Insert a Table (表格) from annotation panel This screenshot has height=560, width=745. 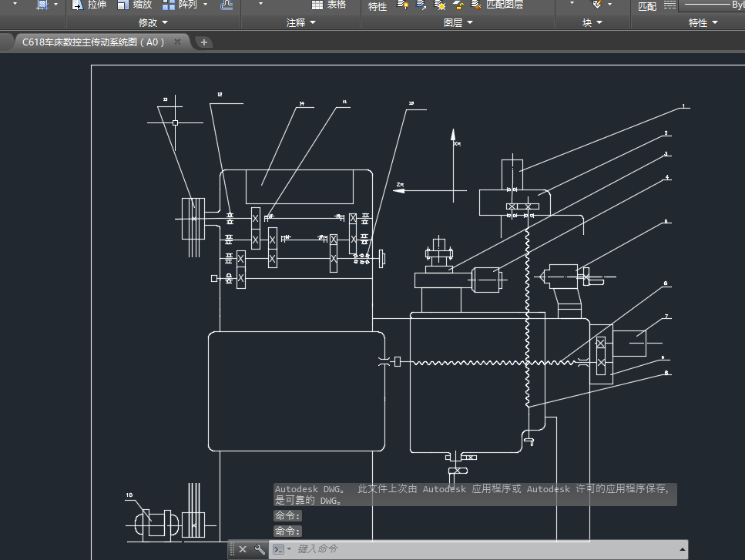tap(328, 5)
